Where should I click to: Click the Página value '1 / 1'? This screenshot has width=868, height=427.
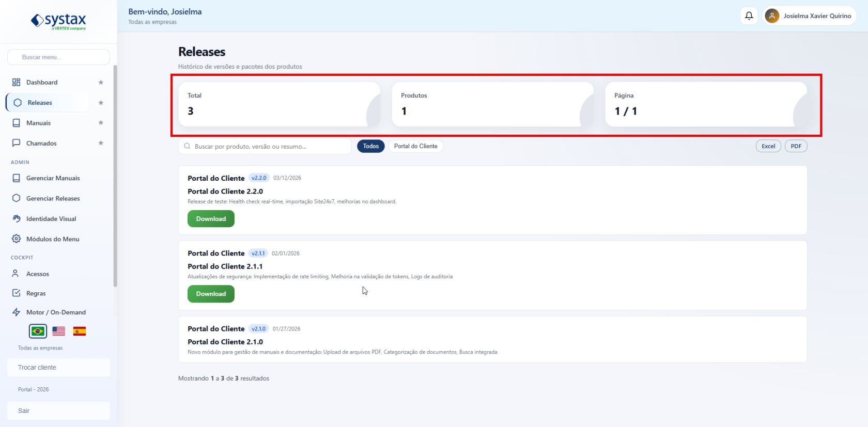(626, 111)
